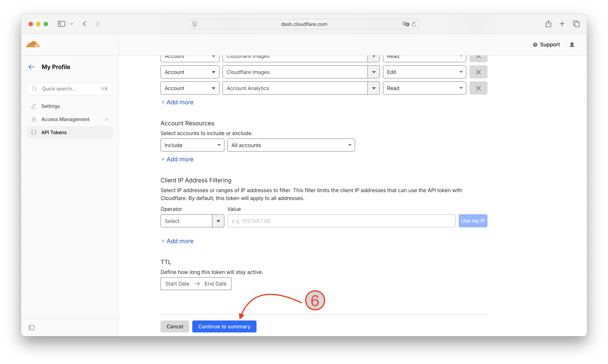608x364 pixels.
Task: Open Account dropdown in Cloudflare Images Edit row
Action: (x=190, y=72)
